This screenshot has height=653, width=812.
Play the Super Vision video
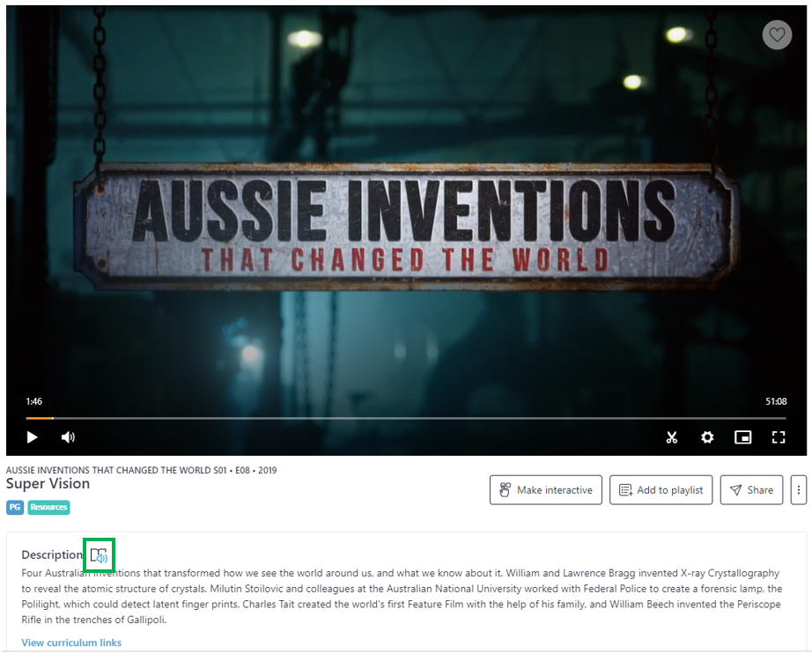coord(32,437)
